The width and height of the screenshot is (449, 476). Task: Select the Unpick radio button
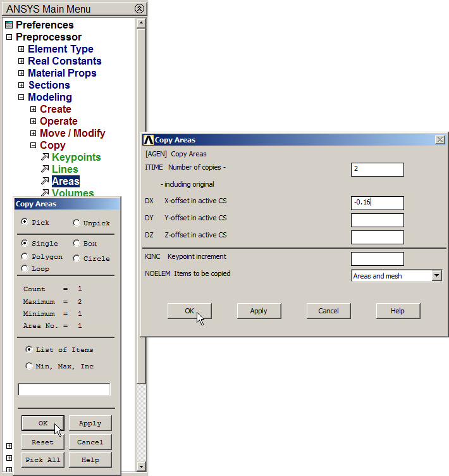(77, 223)
